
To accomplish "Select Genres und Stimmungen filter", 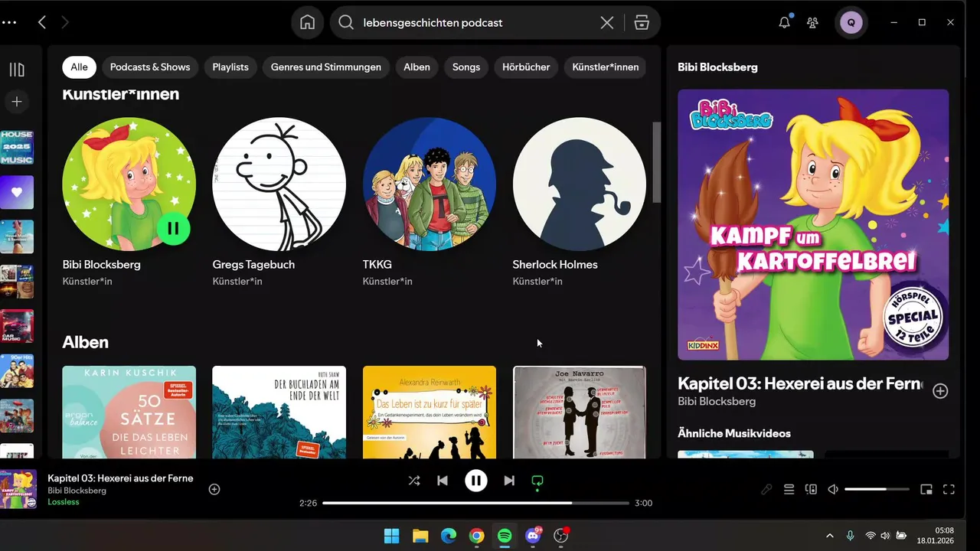I will 326,67.
